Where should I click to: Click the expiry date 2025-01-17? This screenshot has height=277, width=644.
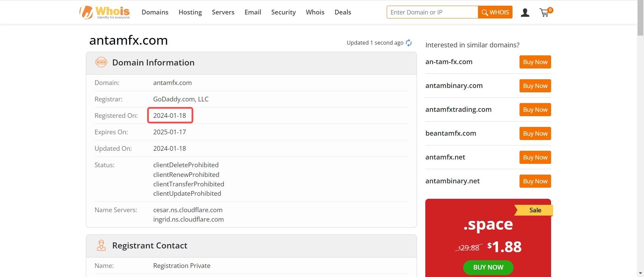coord(170,132)
